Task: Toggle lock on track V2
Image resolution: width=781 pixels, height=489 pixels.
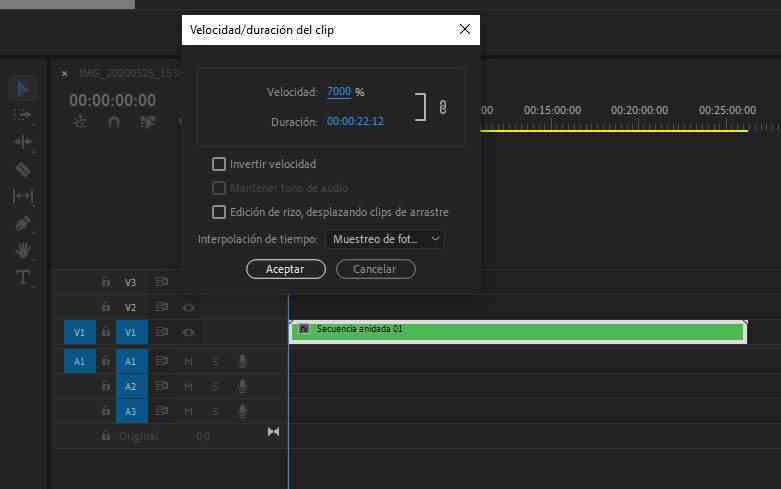Action: tap(106, 307)
